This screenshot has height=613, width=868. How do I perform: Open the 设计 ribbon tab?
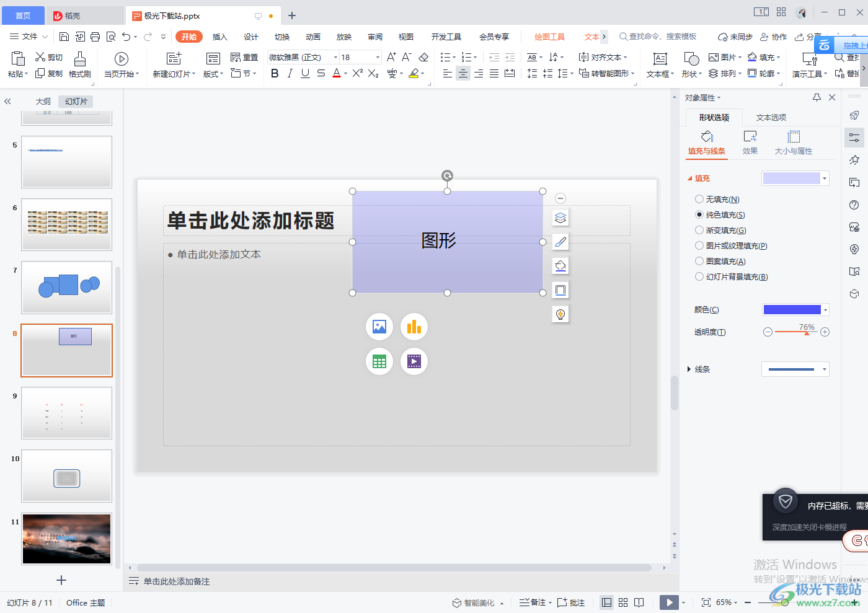click(250, 37)
